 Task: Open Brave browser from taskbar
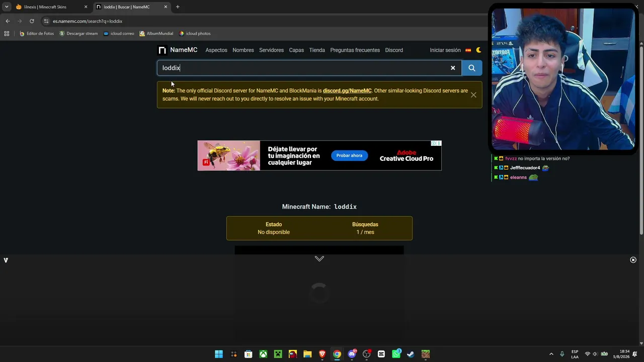pos(322,354)
